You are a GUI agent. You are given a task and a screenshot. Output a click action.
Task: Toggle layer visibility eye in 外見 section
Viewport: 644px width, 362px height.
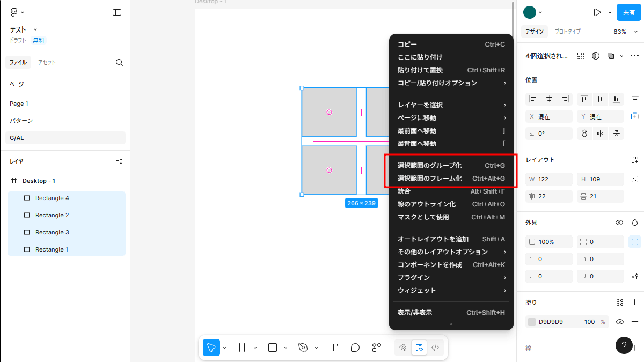(619, 222)
